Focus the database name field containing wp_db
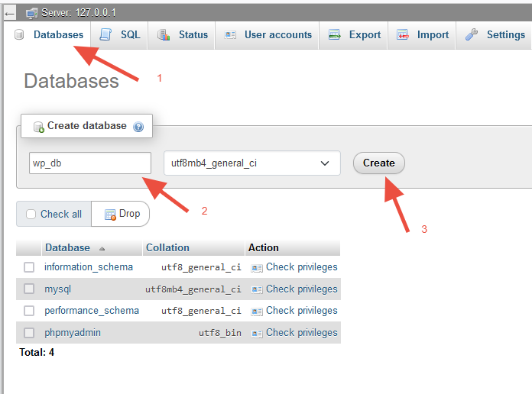The height and width of the screenshot is (394, 532). click(90, 163)
